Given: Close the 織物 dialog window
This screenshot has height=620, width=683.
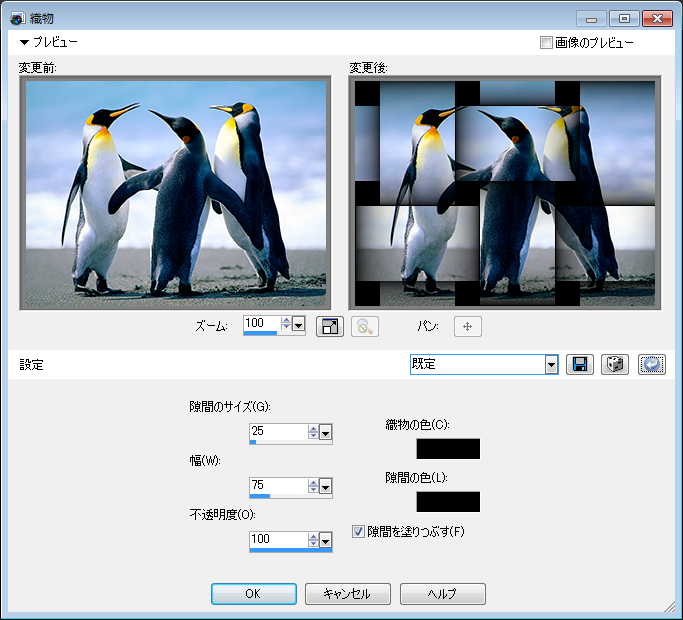Looking at the screenshot, I should (657, 19).
